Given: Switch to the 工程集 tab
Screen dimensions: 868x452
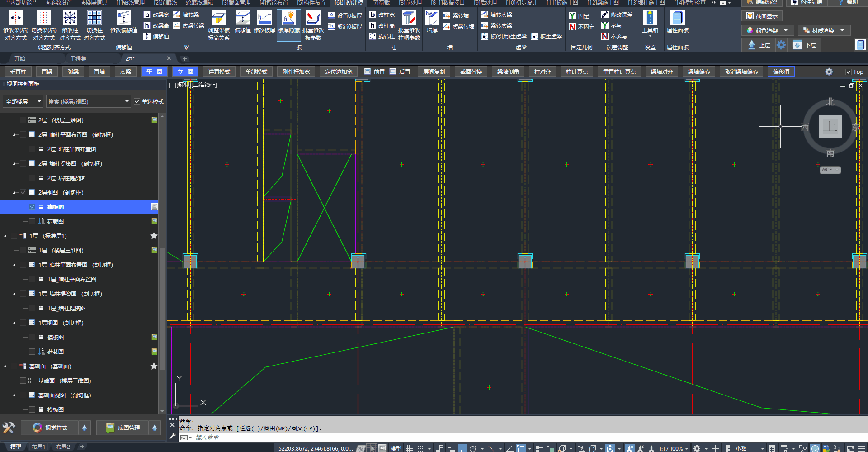Looking at the screenshot, I should pos(78,59).
